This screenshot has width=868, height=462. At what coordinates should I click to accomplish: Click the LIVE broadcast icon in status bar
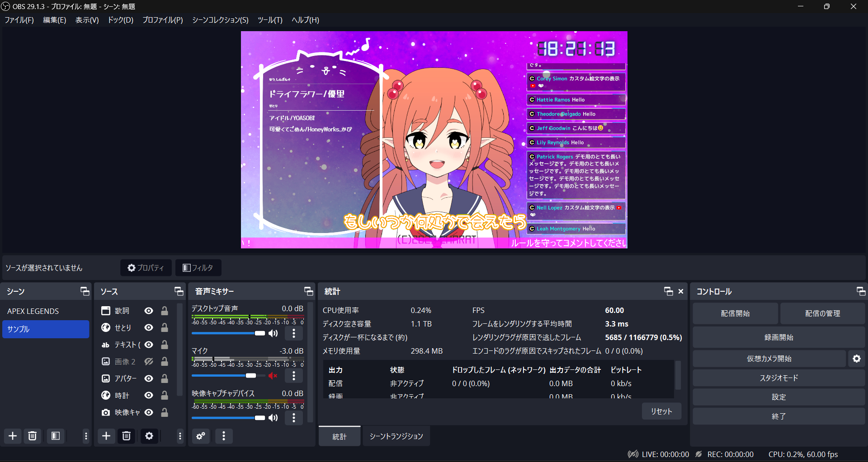pyautogui.click(x=632, y=454)
